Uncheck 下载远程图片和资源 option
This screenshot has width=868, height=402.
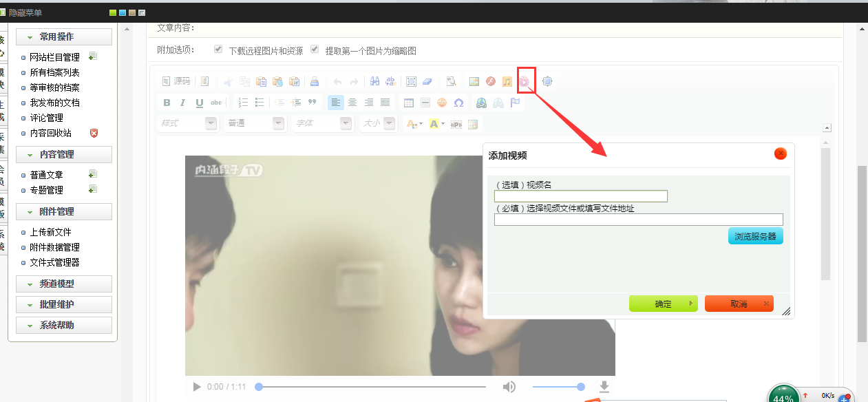coord(218,49)
